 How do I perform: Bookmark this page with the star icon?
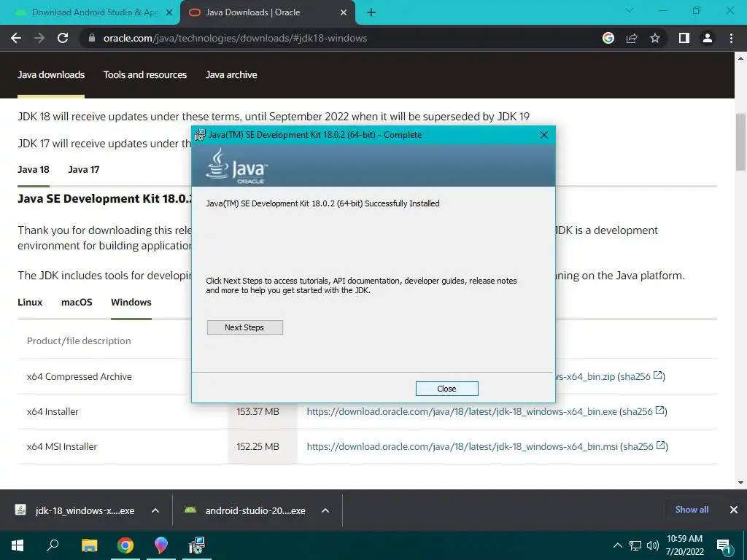click(x=655, y=38)
